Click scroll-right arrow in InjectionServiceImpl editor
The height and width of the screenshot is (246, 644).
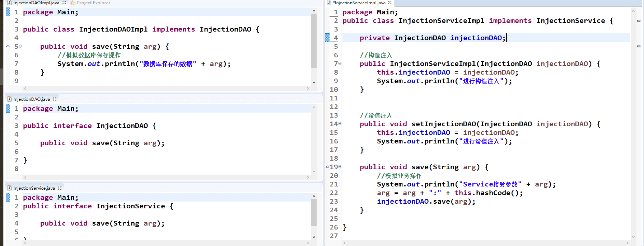coord(627,243)
